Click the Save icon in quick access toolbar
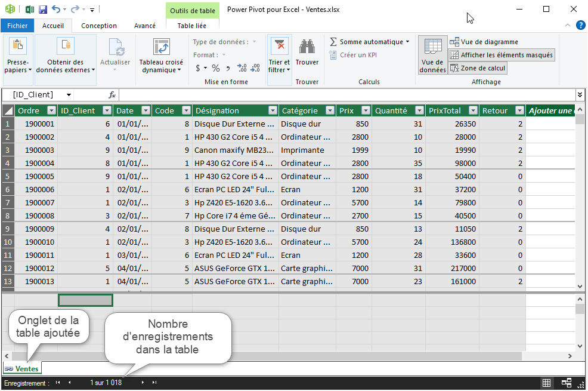Screen dimensions: 588x391 [43, 10]
